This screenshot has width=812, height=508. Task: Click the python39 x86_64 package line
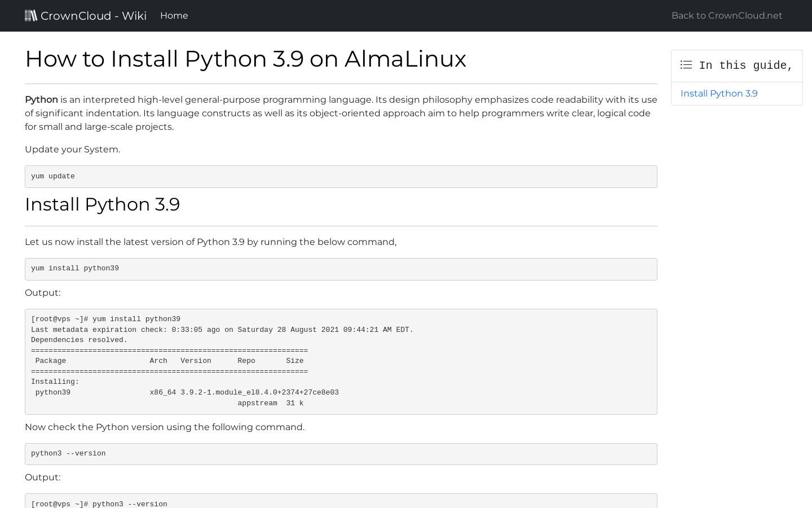[x=185, y=392]
